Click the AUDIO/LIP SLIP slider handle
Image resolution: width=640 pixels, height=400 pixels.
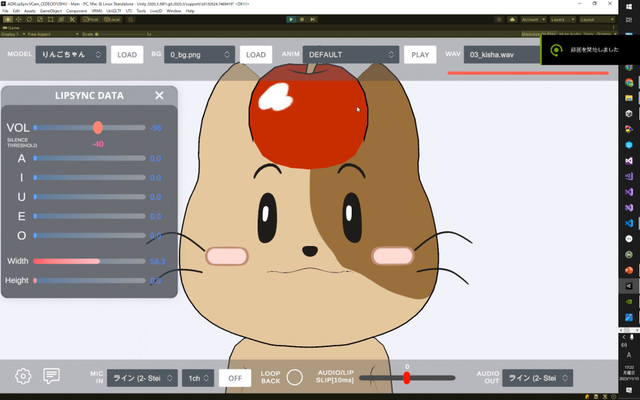[407, 378]
